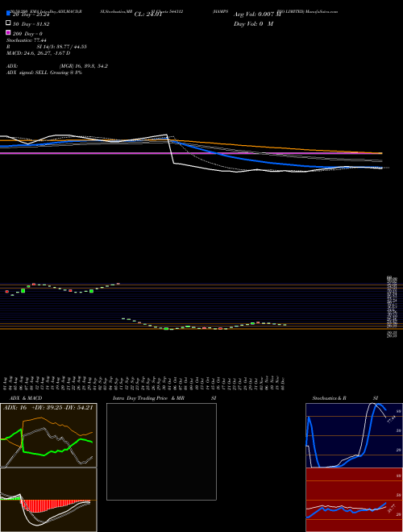Open the blue Stochastics chart panel
The image size is (403, 532).
(354, 435)
